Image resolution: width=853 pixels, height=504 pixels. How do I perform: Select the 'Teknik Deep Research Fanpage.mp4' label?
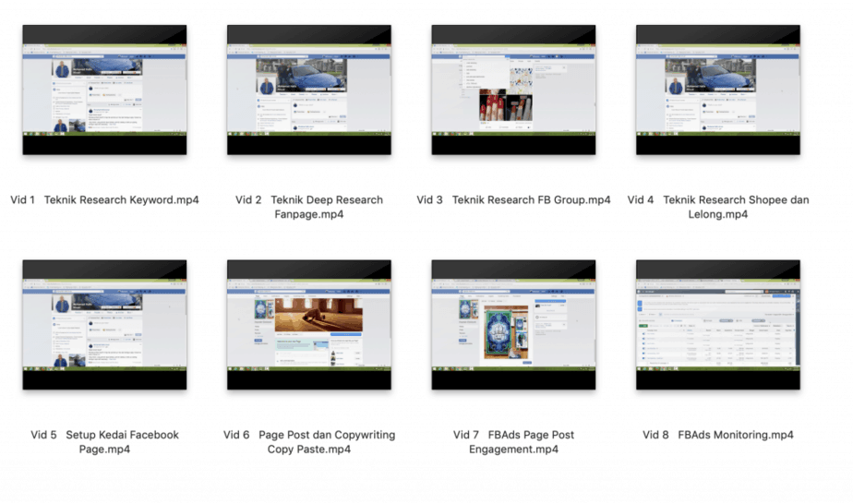tap(308, 207)
